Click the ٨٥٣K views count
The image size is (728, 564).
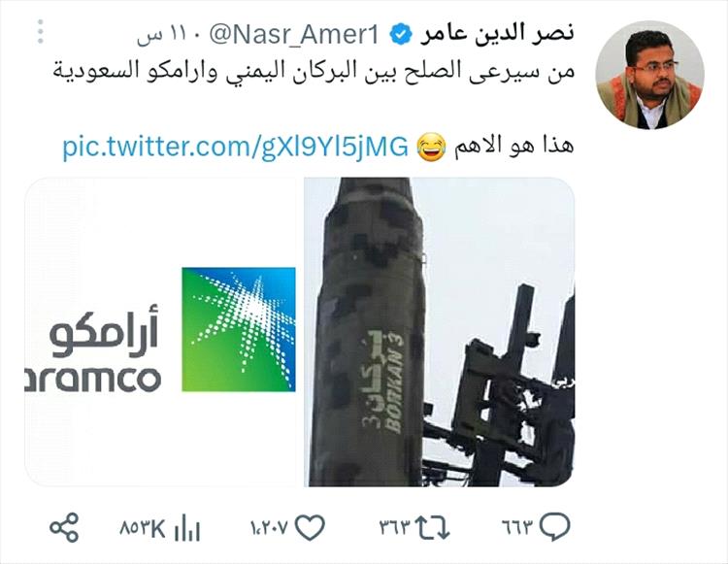pyautogui.click(x=143, y=529)
